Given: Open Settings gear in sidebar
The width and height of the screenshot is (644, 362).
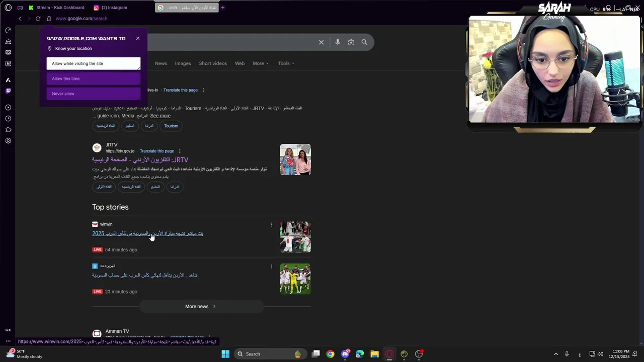Looking at the screenshot, I should pos(8,141).
